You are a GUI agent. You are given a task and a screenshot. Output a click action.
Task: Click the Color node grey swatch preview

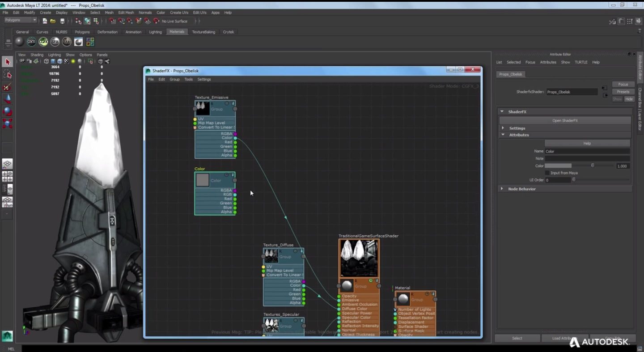[203, 180]
